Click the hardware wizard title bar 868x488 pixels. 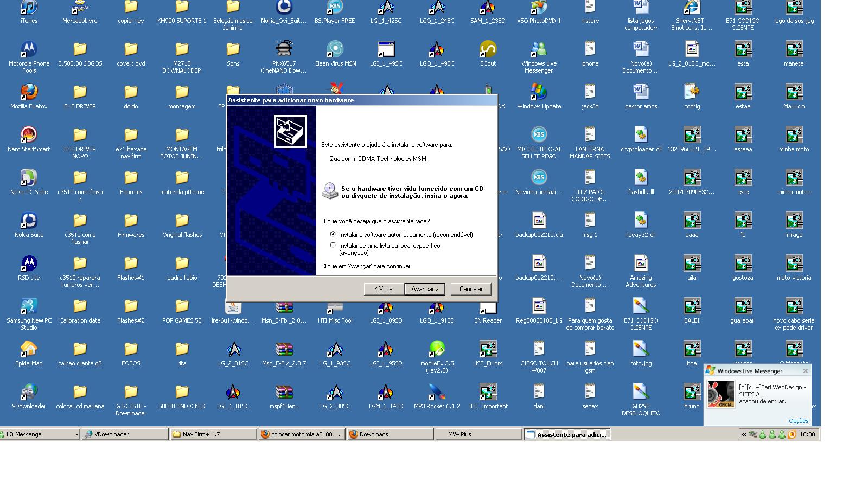tap(362, 100)
